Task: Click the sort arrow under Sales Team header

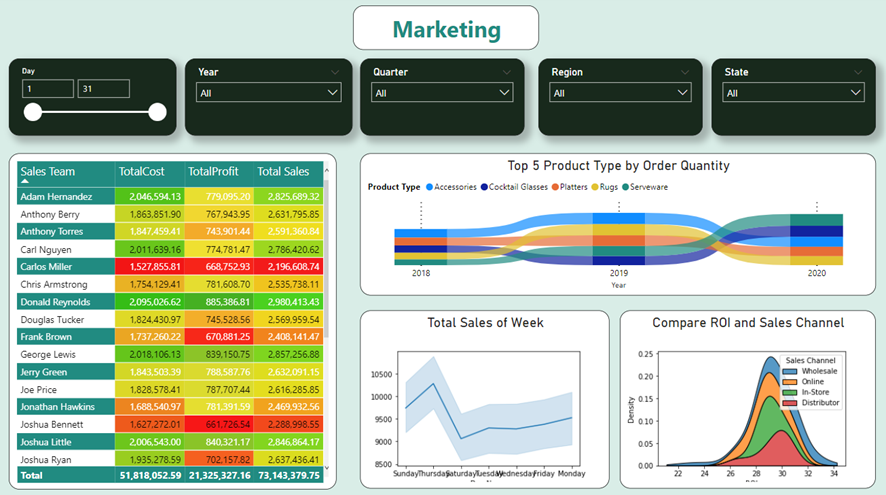Action: click(25, 182)
